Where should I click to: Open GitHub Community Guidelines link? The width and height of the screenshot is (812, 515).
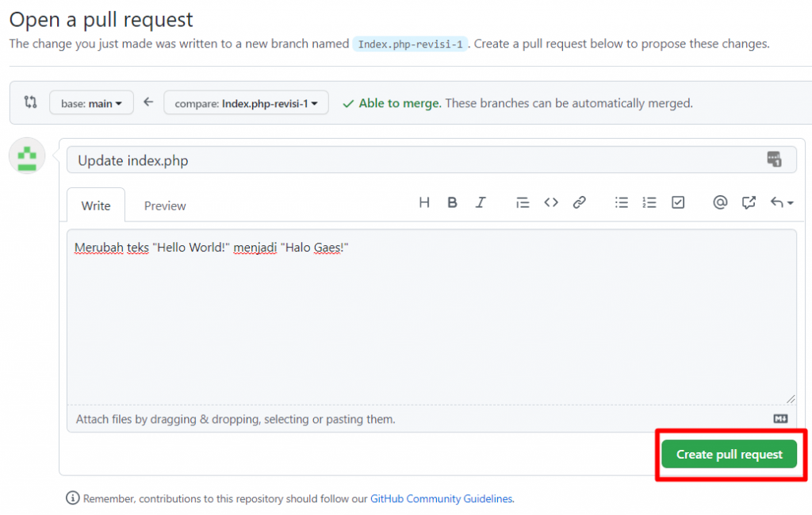(441, 499)
